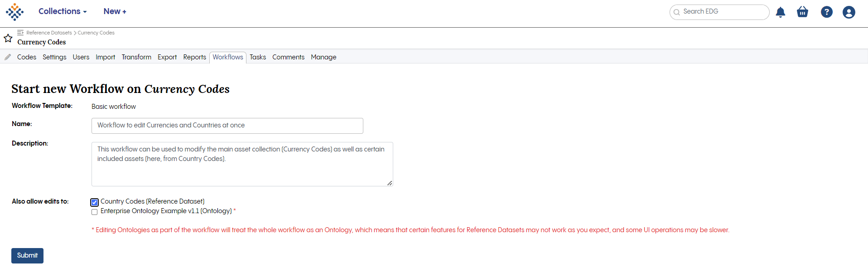The height and width of the screenshot is (273, 868).
Task: Click the pencil edit icon beside Codes
Action: [x=8, y=57]
